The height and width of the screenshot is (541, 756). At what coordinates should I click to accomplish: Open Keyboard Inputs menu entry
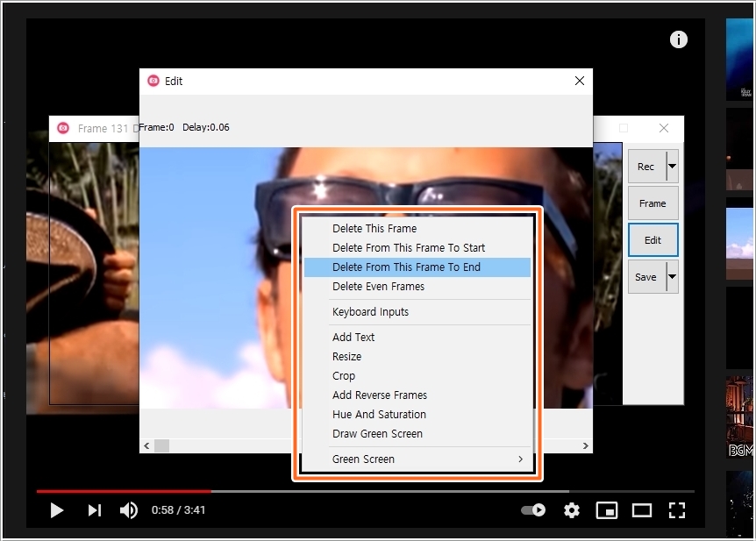417,312
